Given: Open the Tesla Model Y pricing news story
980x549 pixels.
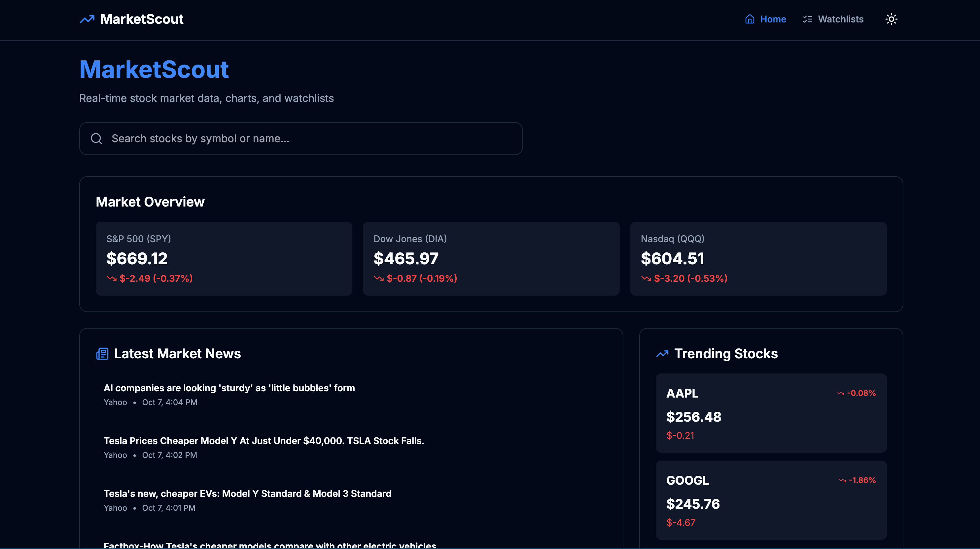Looking at the screenshot, I should click(x=264, y=441).
